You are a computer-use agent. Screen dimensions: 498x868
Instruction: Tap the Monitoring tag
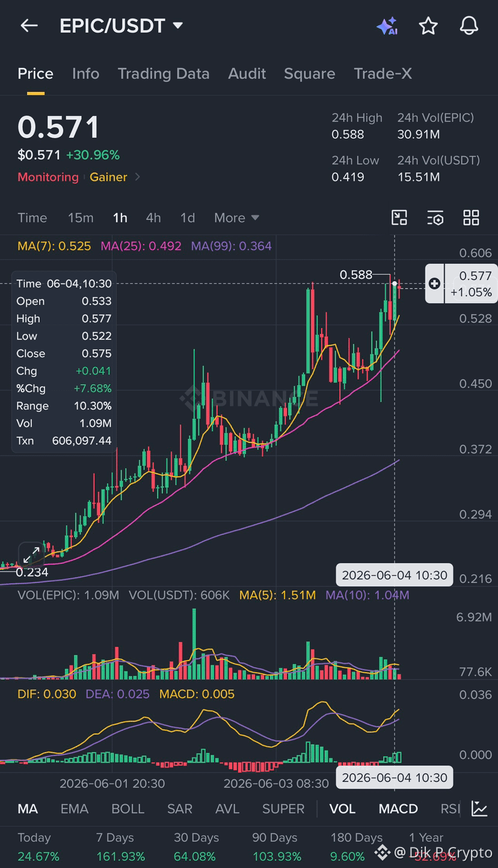pyautogui.click(x=48, y=177)
